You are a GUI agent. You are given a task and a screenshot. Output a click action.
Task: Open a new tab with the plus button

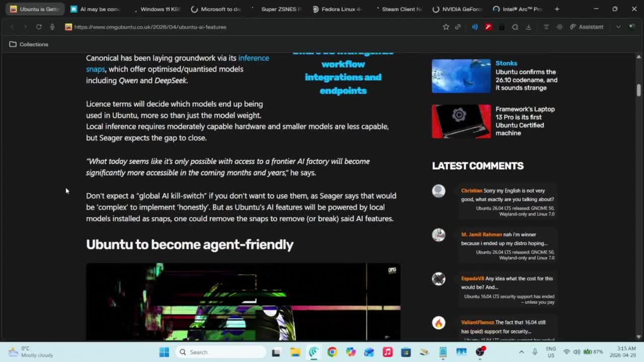click(x=557, y=9)
